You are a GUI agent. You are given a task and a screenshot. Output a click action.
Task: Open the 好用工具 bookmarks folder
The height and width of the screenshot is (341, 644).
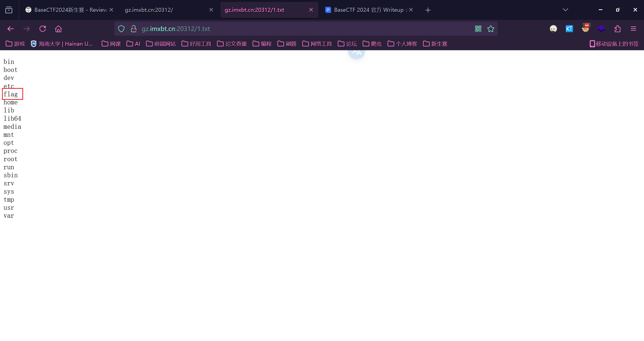point(196,44)
